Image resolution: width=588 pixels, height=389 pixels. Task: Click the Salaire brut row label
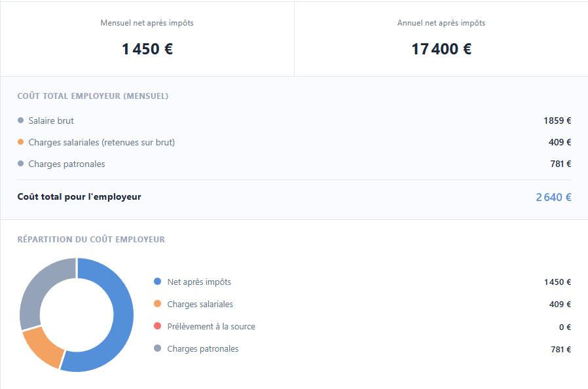[x=51, y=120]
